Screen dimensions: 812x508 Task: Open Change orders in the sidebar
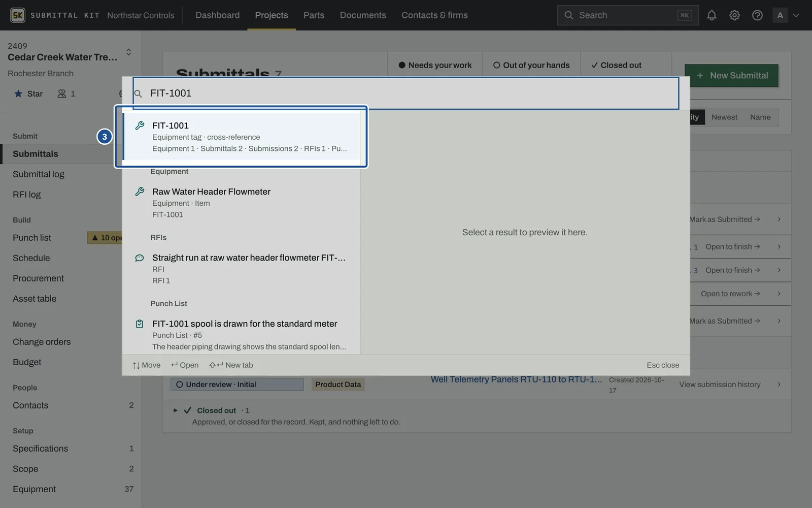click(x=42, y=342)
